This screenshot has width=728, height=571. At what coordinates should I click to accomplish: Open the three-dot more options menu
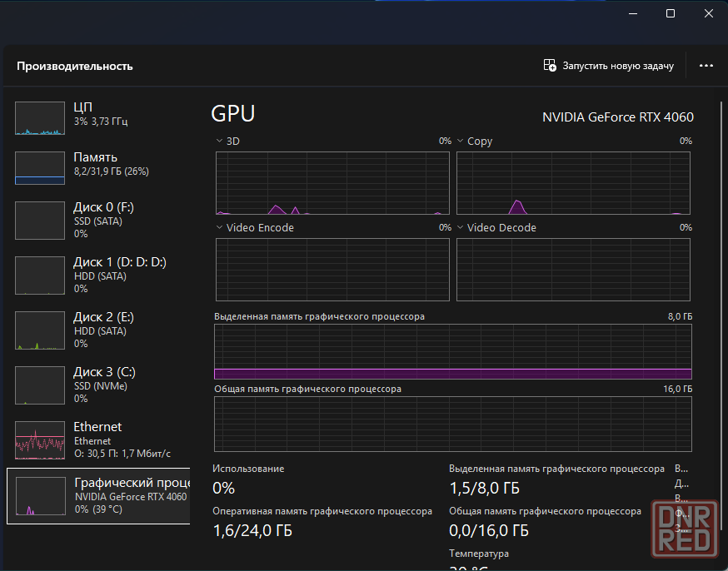point(706,66)
